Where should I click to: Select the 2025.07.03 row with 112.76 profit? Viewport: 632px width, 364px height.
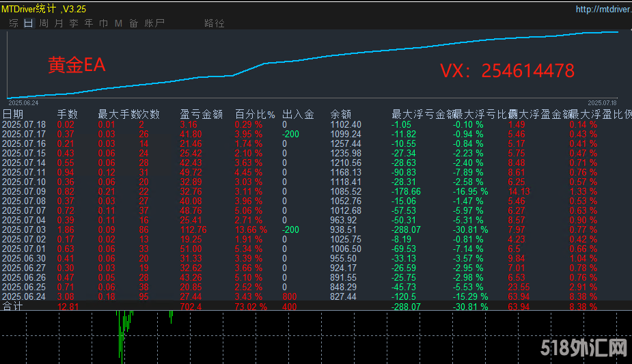pos(24,230)
